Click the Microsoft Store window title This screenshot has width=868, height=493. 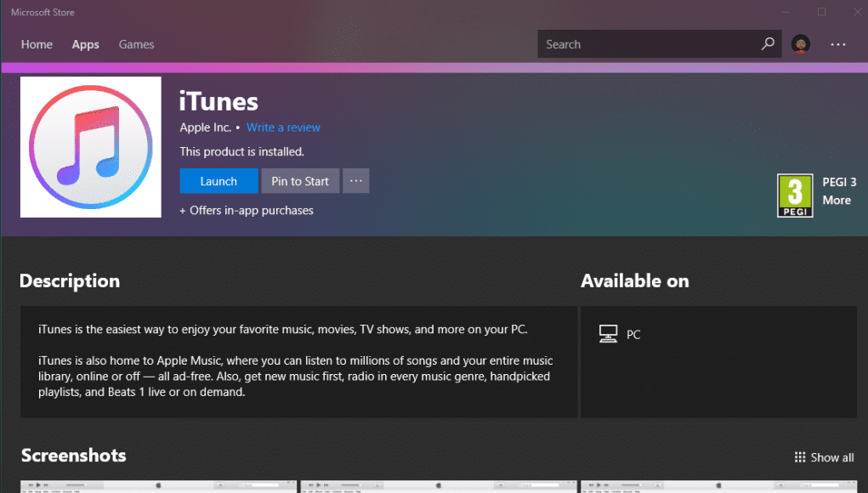(43, 12)
